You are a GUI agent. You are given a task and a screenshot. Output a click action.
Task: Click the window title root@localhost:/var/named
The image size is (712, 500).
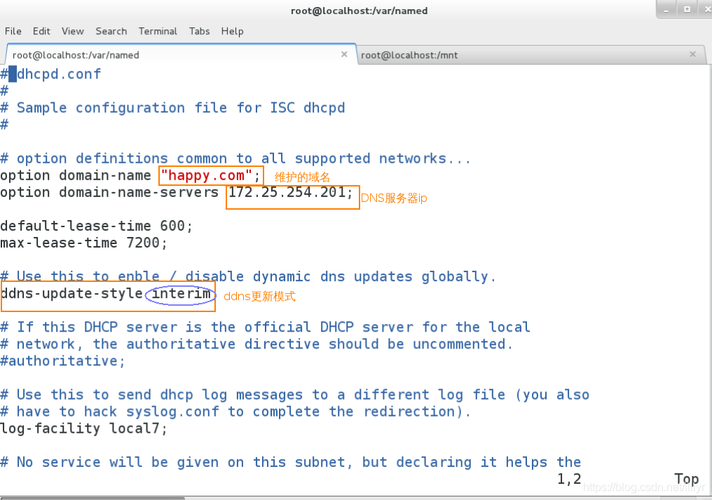coord(359,10)
